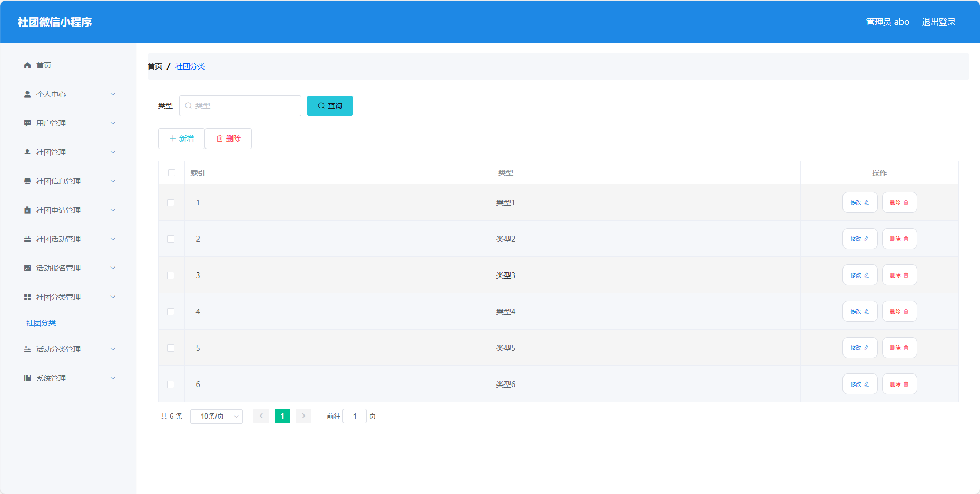Click 社团分类 in the breadcrumb
Viewport: 980px width, 494px height.
click(x=190, y=66)
